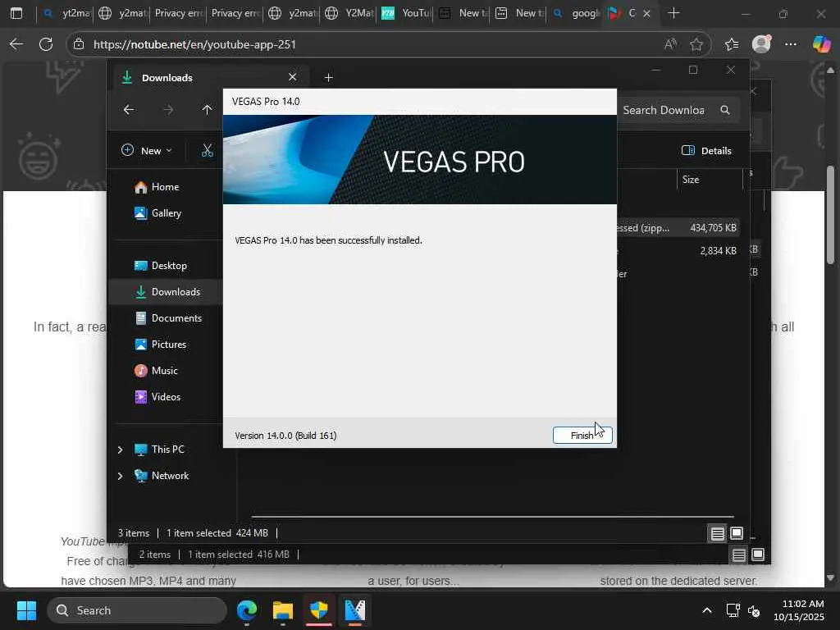Open the clock and date panel
Viewport: 840px width, 630px height.
(798, 610)
